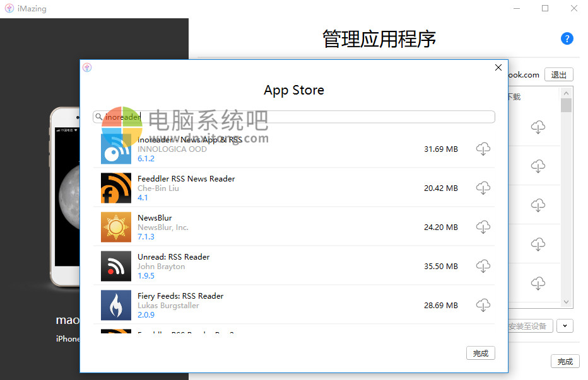Screen dimensions: 588x380
Task: Select Feeddler version 4.1 text
Action: coord(143,197)
